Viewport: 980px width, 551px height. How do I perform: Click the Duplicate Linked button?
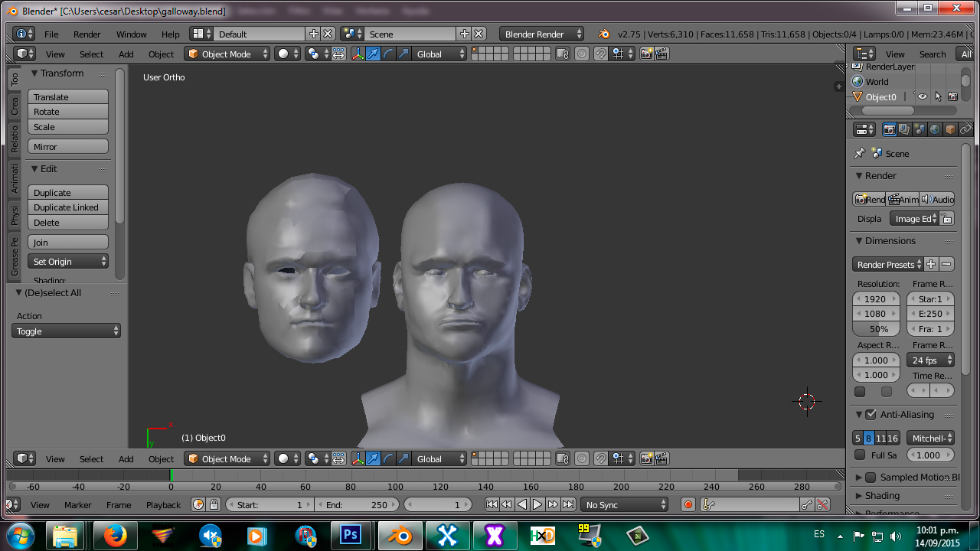pyautogui.click(x=68, y=207)
